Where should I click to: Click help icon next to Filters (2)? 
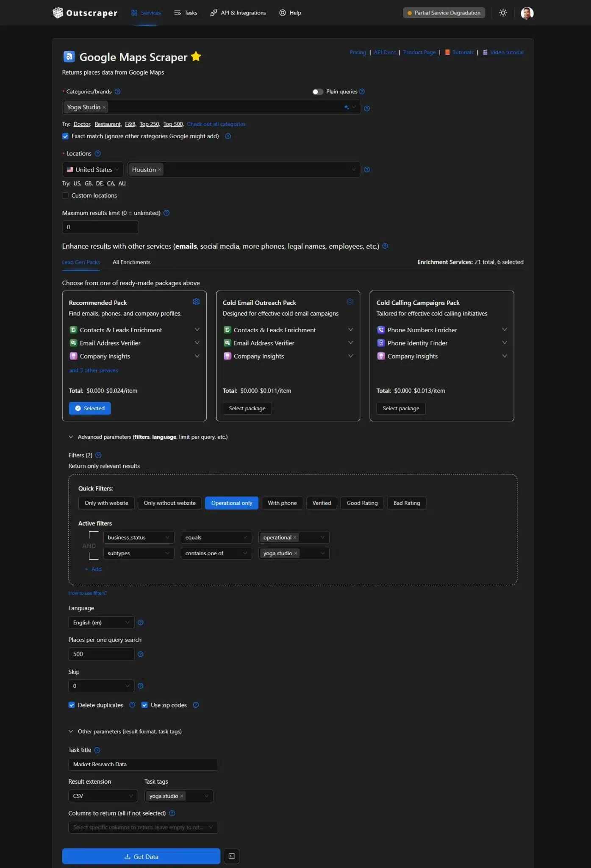(x=98, y=455)
